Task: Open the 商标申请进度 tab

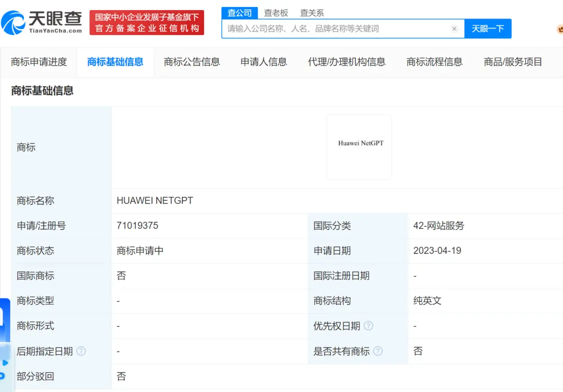Action: point(39,62)
